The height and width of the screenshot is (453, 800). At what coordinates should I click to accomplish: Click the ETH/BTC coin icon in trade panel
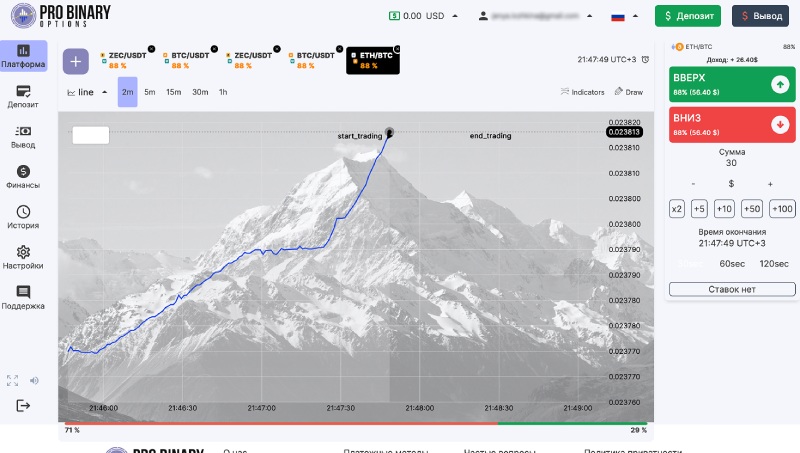coord(678,47)
